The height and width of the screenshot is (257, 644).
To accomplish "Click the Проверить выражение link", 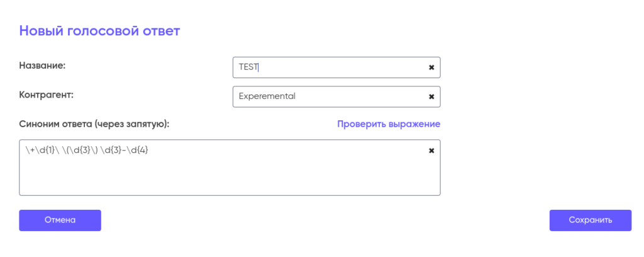I will click(388, 124).
